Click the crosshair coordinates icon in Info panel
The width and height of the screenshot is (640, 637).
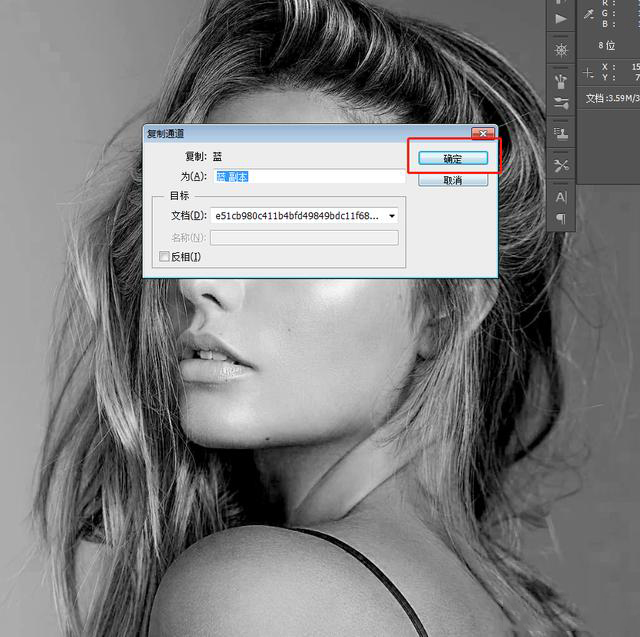click(588, 73)
